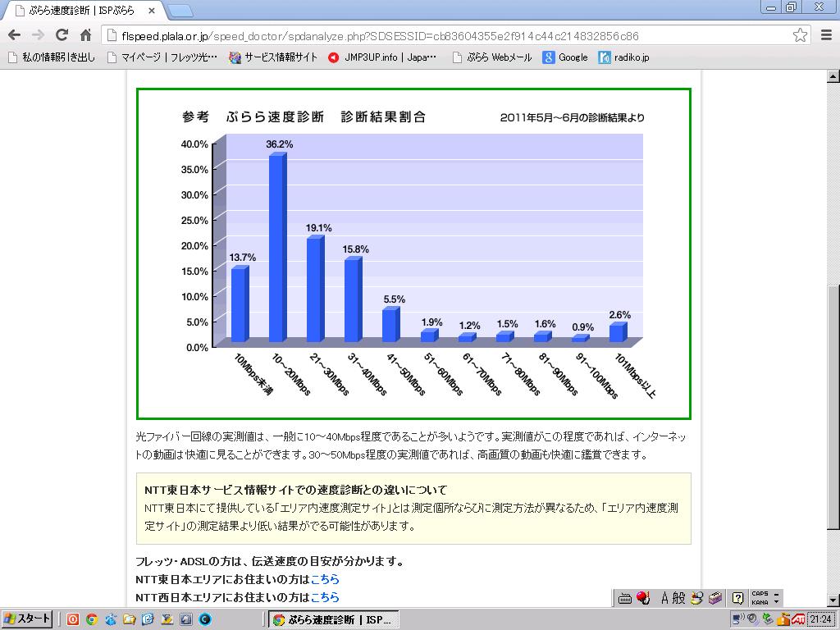Reload the current page
The image size is (840, 630).
point(62,35)
